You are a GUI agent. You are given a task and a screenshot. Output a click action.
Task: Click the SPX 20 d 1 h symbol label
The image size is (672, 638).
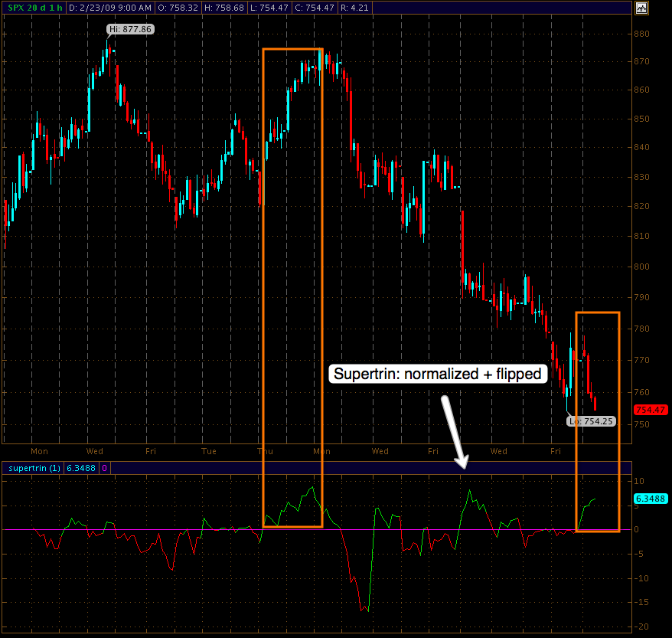click(33, 8)
